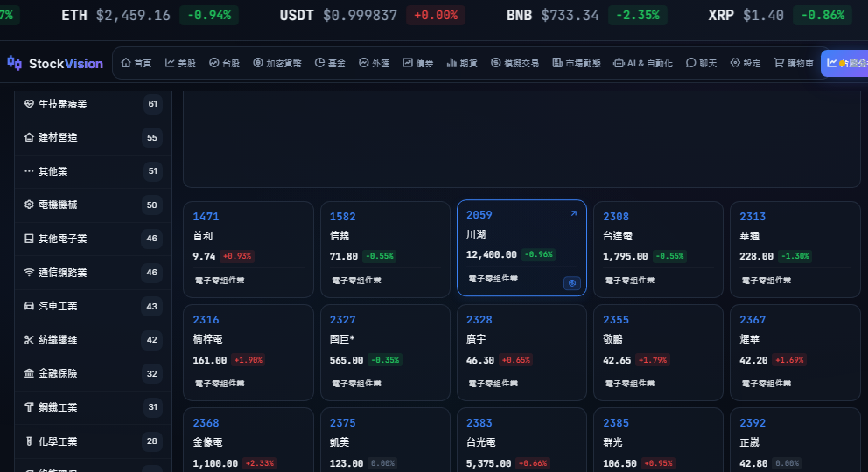The image size is (868, 472).
Task: Click the ETH $2,459.16 ticker entry
Action: tap(150, 16)
